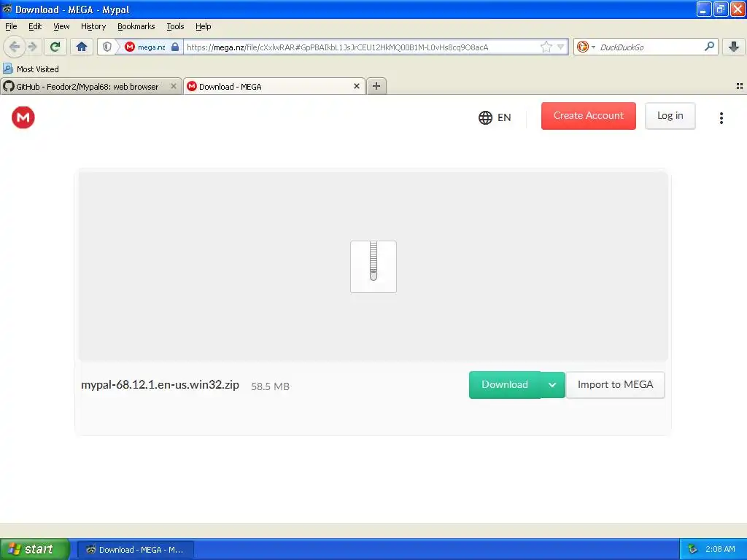Open the downloads arrow panel
Viewport: 747px width, 560px height.
[734, 47]
